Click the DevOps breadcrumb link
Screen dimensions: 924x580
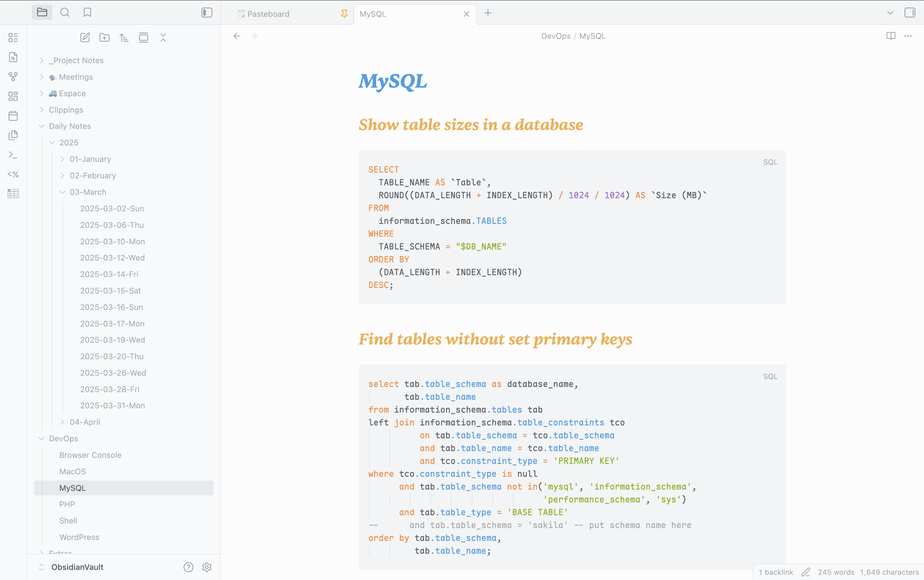click(x=556, y=36)
